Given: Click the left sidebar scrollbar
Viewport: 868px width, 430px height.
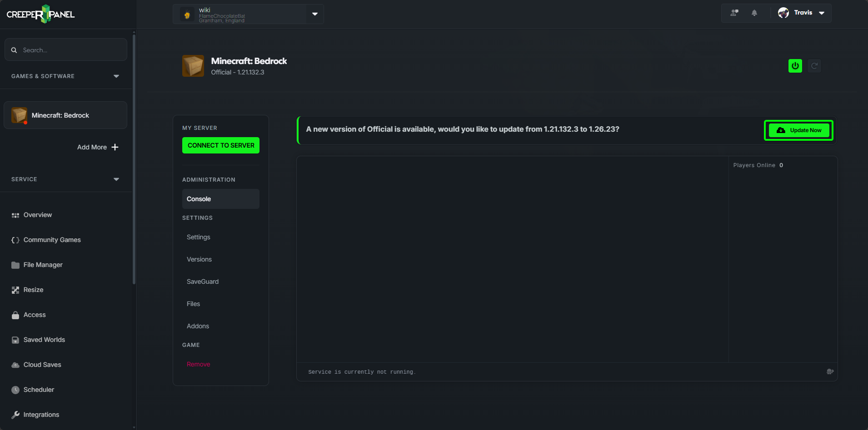Looking at the screenshot, I should point(134,159).
